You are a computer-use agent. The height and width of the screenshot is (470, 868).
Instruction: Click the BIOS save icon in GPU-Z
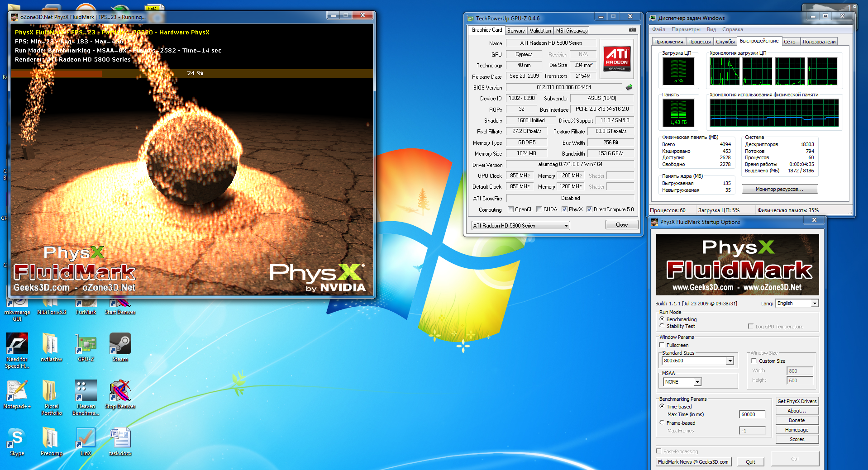(629, 87)
